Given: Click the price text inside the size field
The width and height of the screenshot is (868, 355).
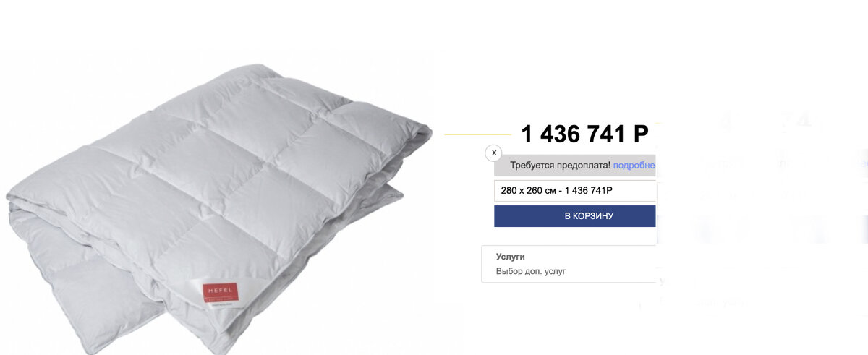Looking at the screenshot, I should coord(587,191).
